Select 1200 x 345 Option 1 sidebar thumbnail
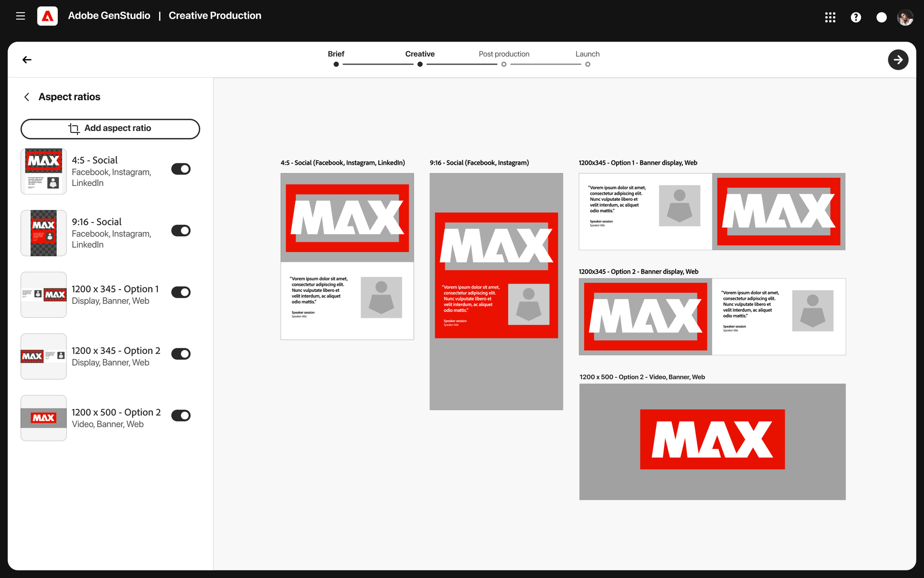 coord(43,295)
